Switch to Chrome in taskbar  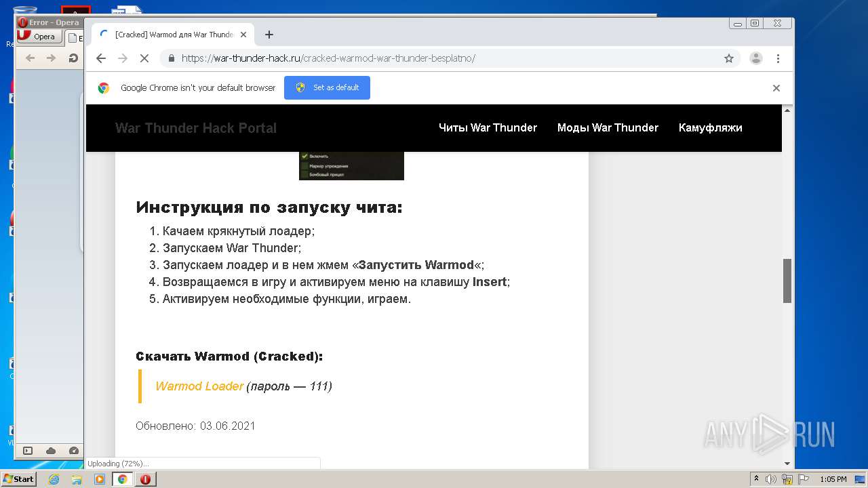[122, 479]
